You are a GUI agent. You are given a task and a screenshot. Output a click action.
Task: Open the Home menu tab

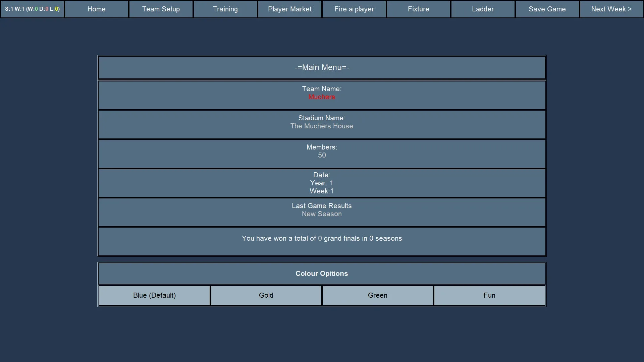pos(96,9)
